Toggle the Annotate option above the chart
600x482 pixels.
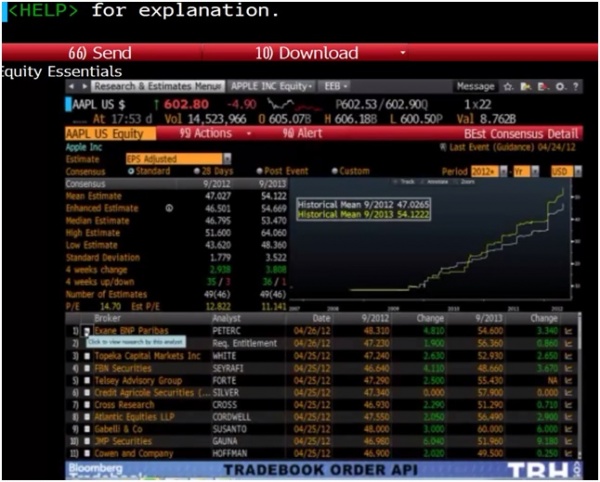tap(435, 182)
